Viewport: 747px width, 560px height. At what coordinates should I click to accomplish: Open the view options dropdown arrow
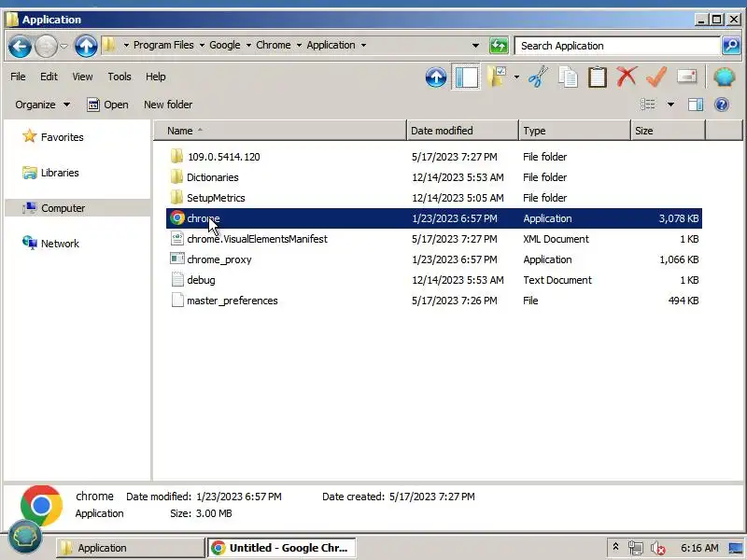click(670, 105)
